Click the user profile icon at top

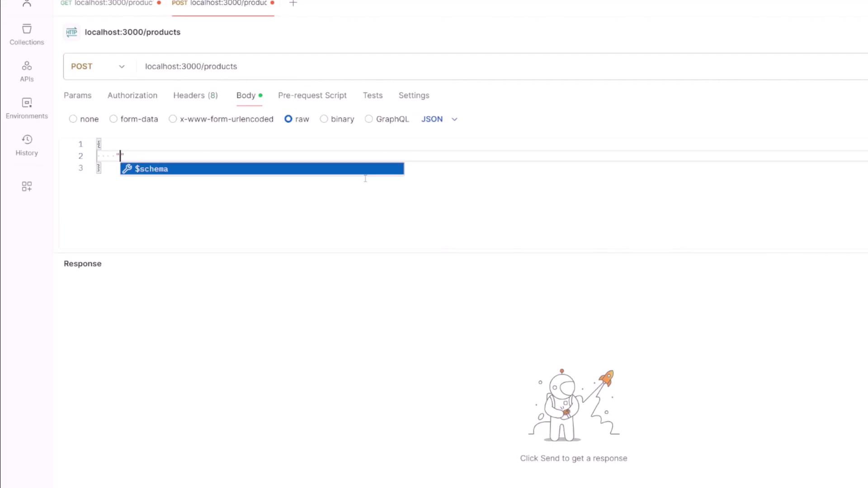point(27,3)
